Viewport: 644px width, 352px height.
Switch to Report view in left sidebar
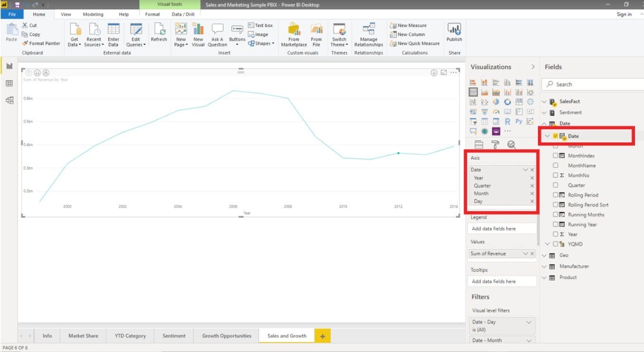10,66
